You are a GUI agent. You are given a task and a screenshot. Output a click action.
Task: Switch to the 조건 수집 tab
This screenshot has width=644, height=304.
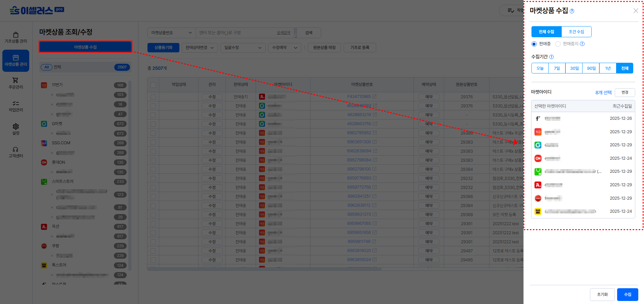[576, 32]
